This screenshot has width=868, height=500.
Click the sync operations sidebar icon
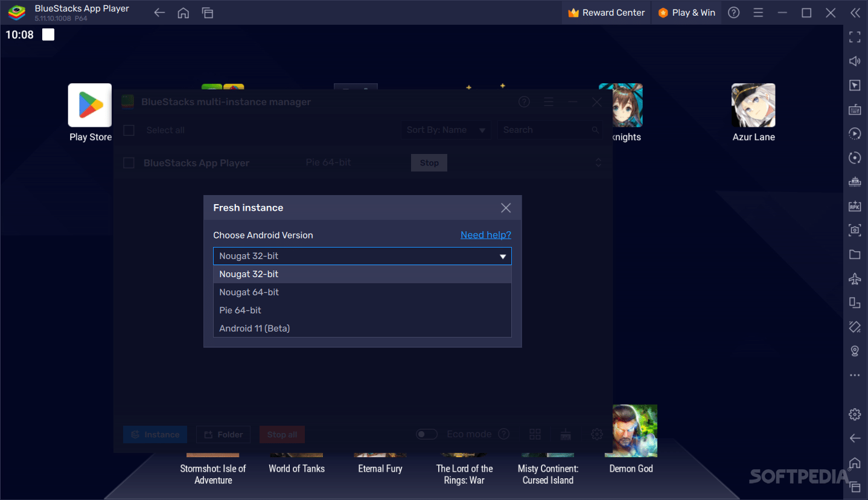[x=855, y=158]
